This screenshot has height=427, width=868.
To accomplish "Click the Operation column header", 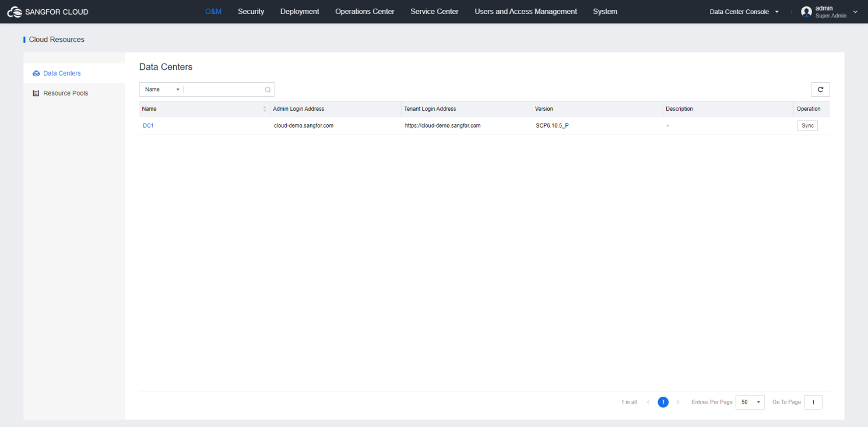I will (812, 109).
